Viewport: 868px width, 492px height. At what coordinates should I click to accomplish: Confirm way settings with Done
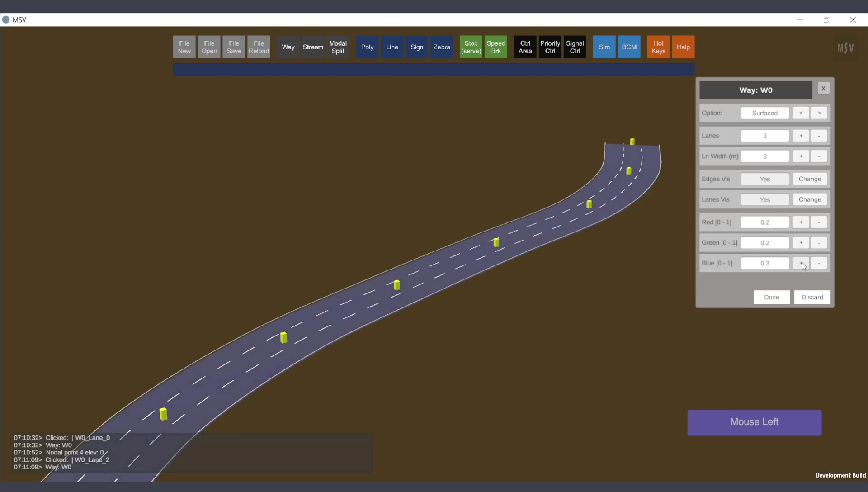pos(771,297)
